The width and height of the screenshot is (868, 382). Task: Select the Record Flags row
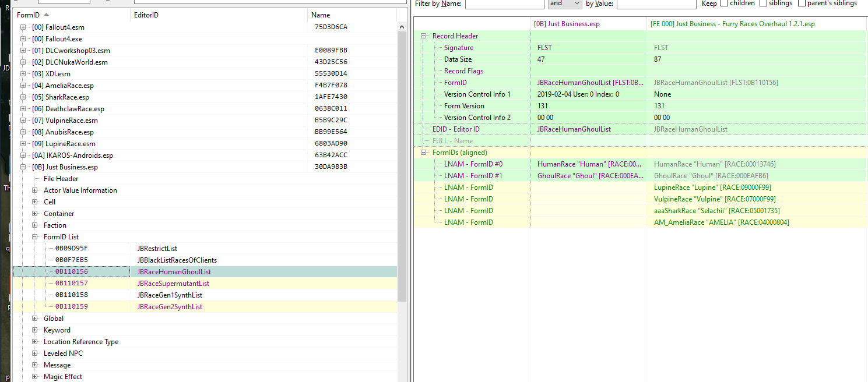(x=463, y=71)
